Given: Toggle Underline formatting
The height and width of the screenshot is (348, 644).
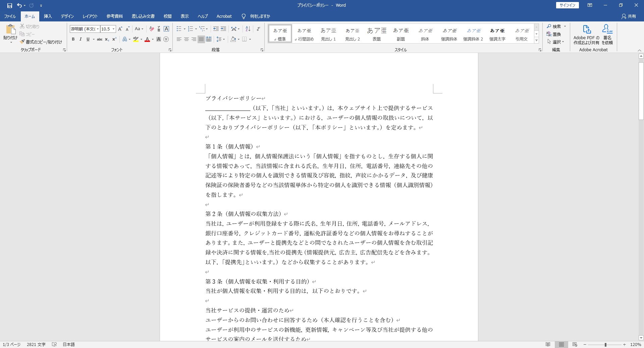Looking at the screenshot, I should [88, 39].
